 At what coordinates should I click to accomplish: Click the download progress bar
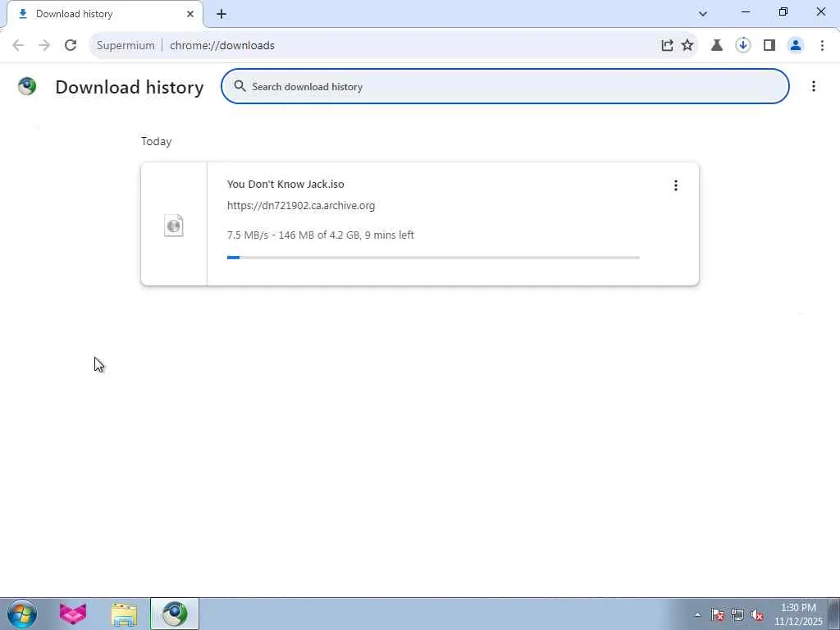(433, 258)
